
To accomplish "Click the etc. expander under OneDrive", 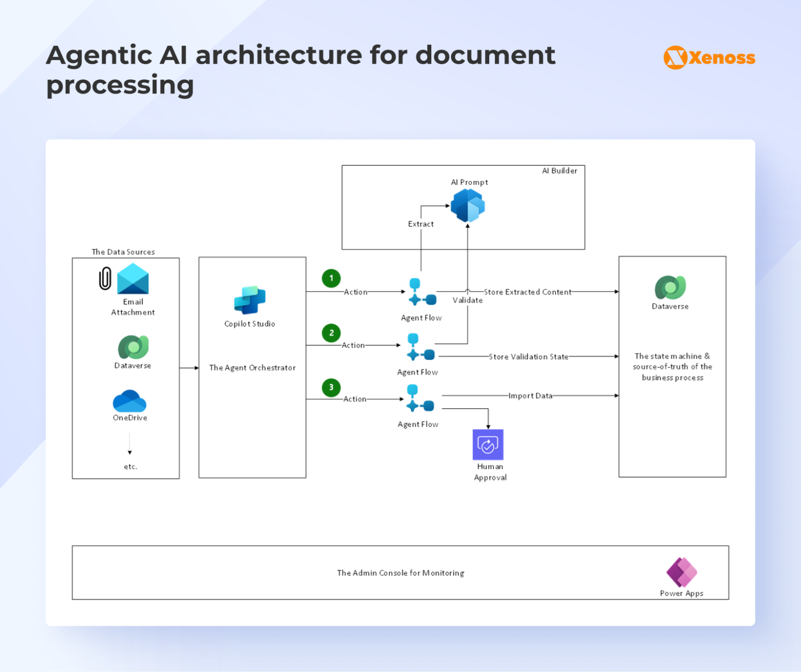I will pos(130,466).
